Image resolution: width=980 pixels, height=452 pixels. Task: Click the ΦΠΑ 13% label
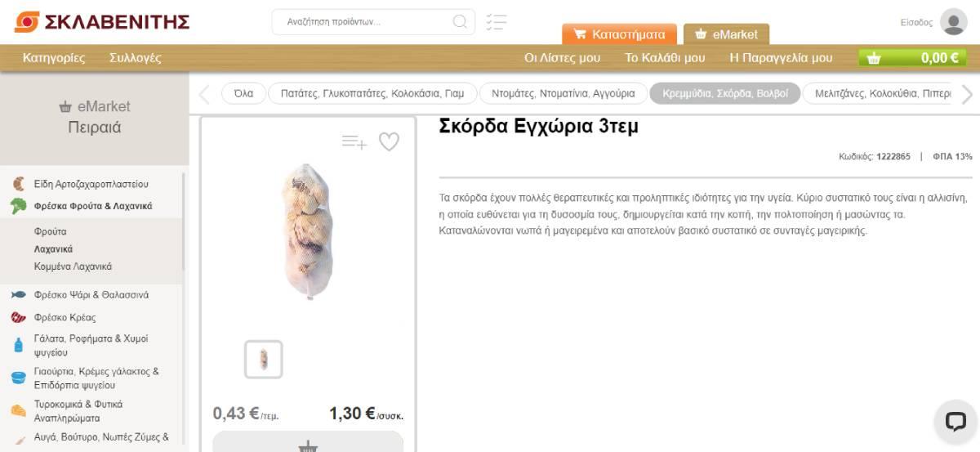click(x=952, y=156)
